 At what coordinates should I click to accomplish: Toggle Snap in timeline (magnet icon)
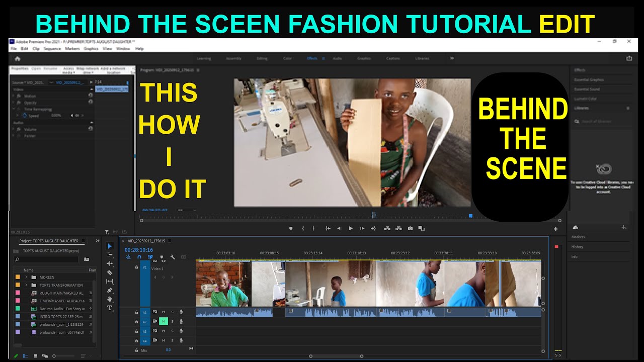[x=139, y=257]
